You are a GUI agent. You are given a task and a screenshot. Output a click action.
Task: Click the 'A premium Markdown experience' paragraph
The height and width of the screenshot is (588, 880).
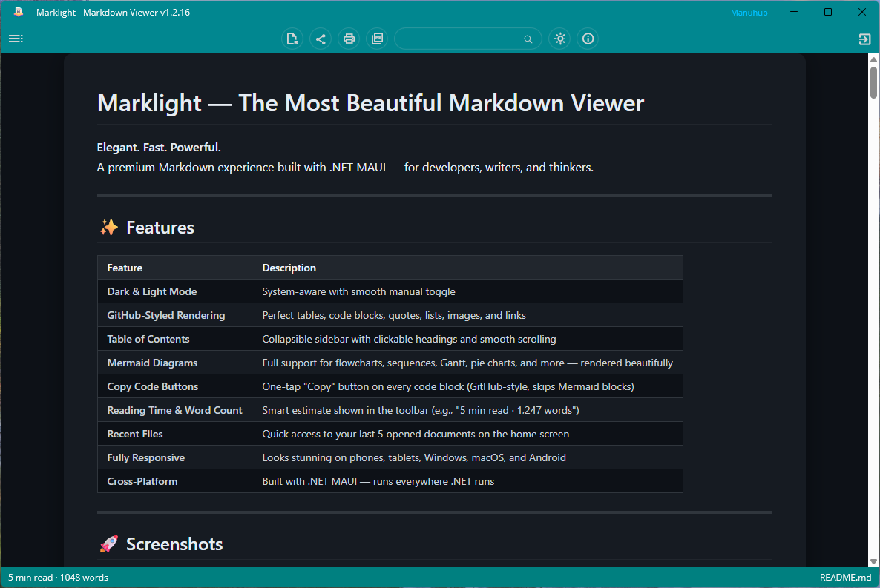tap(345, 168)
